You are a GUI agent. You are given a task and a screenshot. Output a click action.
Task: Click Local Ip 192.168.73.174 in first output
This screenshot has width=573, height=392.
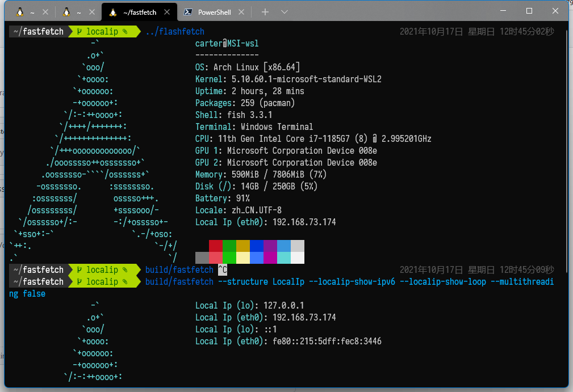click(x=265, y=222)
